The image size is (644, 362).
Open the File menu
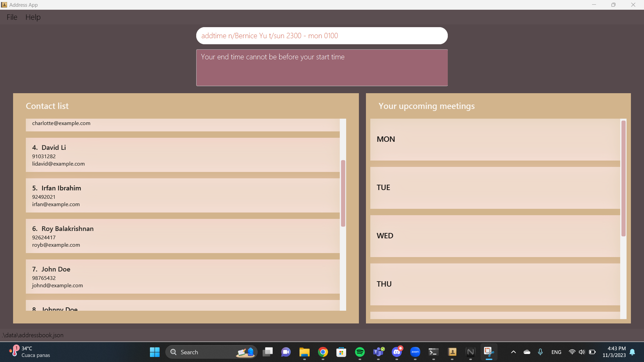click(12, 17)
